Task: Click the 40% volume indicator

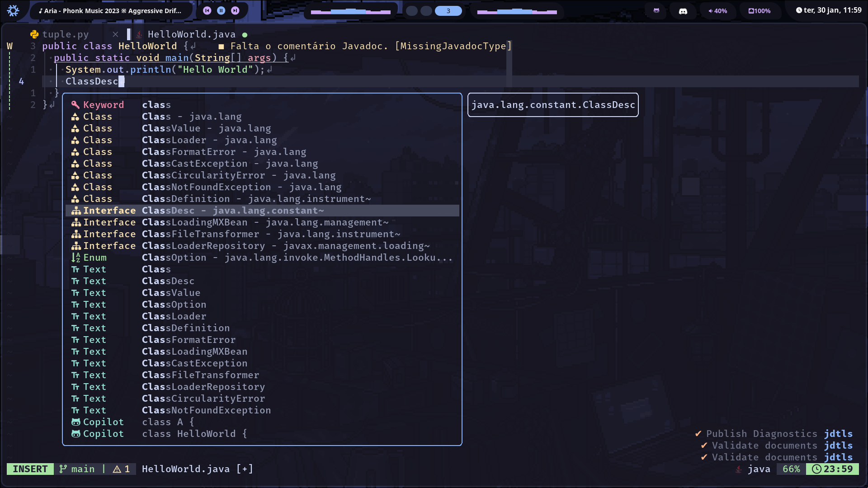Action: 717,11
